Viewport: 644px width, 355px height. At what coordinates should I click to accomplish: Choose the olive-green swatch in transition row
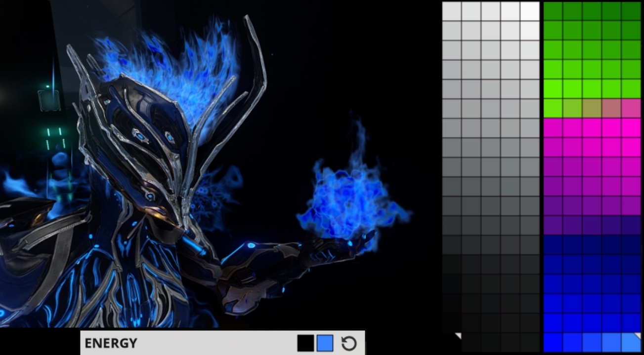point(572,108)
